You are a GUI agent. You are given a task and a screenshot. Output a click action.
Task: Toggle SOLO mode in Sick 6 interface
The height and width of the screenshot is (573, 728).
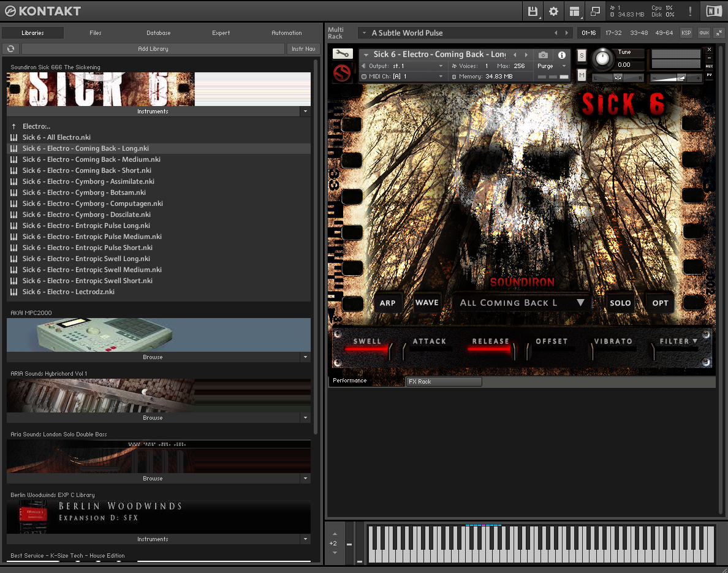click(620, 303)
